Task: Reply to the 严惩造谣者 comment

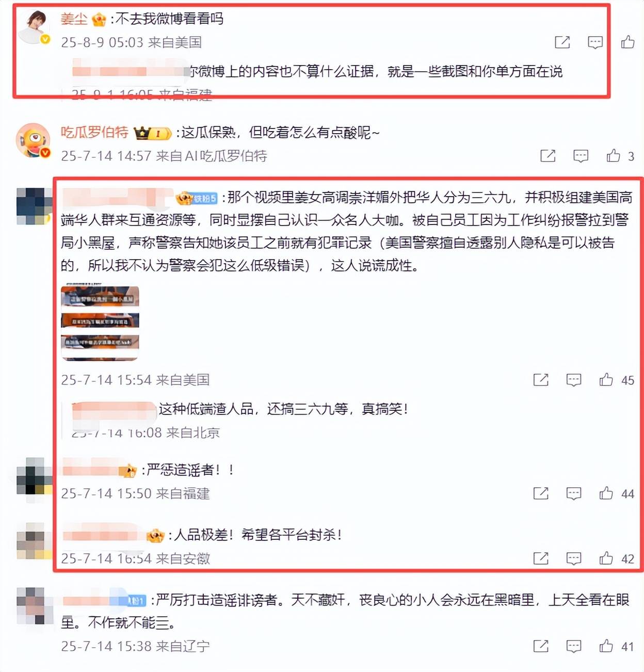Action: tap(573, 494)
